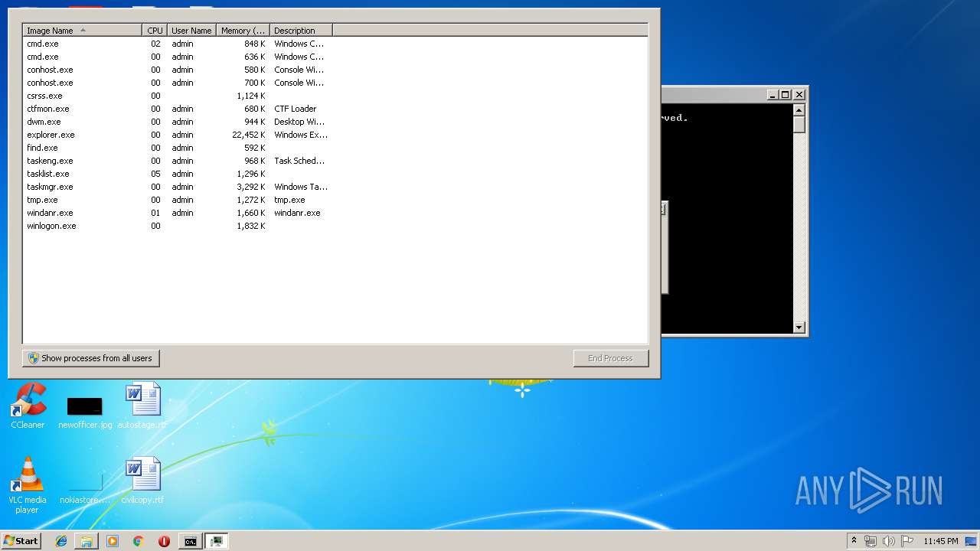Select the conhost.exe row using 700 K
This screenshot has width=980, height=551.
[x=335, y=83]
